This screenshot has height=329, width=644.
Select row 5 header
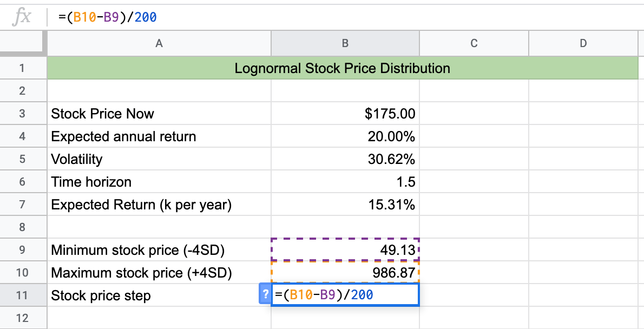point(23,159)
